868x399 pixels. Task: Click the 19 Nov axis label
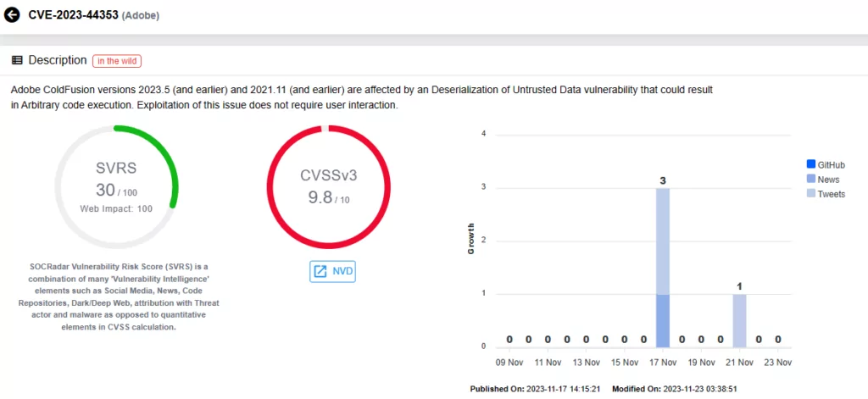tap(701, 363)
